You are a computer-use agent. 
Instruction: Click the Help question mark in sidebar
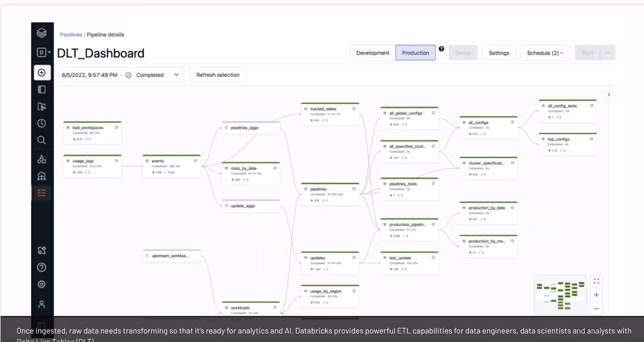pos(41,267)
